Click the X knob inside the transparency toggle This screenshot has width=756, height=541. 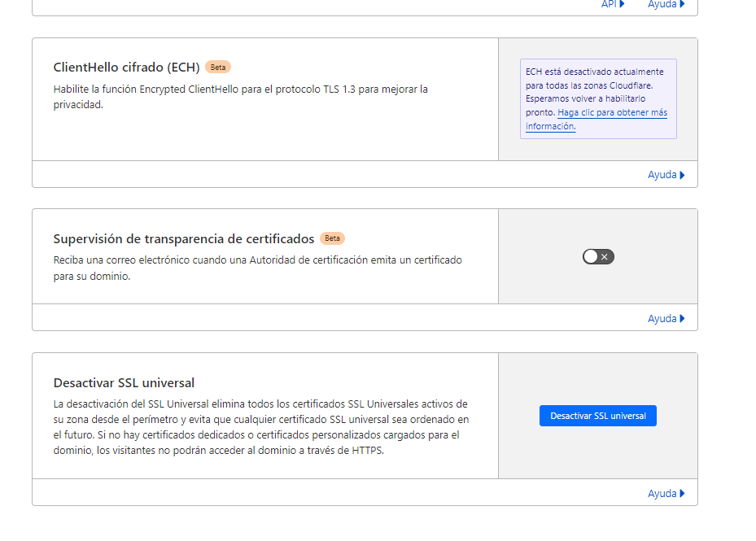pyautogui.click(x=604, y=257)
